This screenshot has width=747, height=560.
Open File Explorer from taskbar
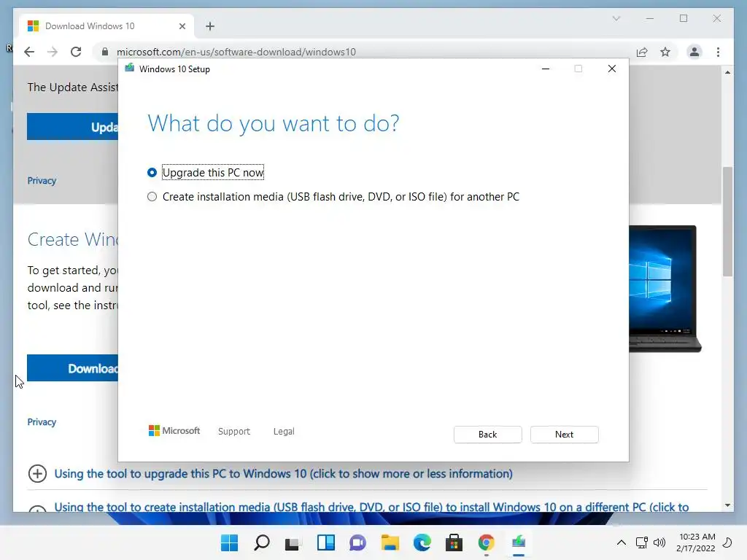pyautogui.click(x=390, y=542)
